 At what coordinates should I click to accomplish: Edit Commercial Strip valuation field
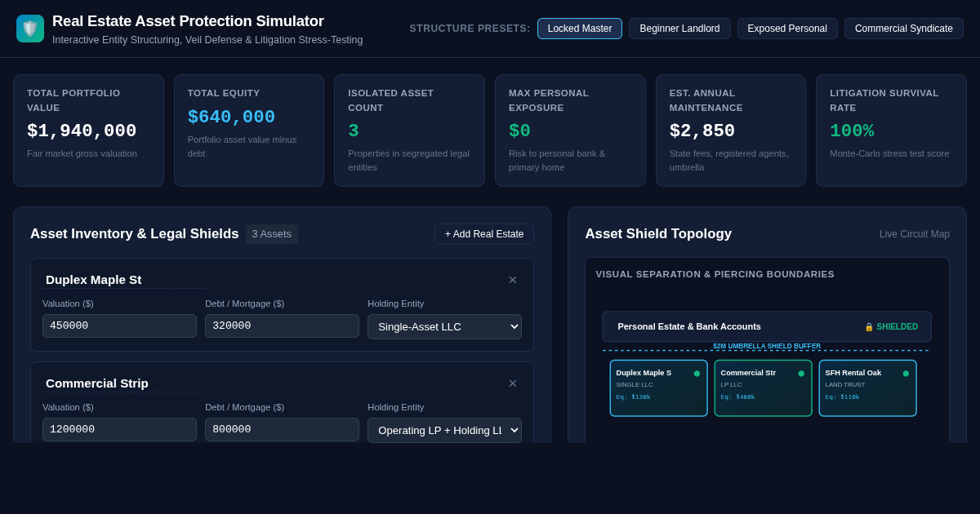pyautogui.click(x=119, y=429)
